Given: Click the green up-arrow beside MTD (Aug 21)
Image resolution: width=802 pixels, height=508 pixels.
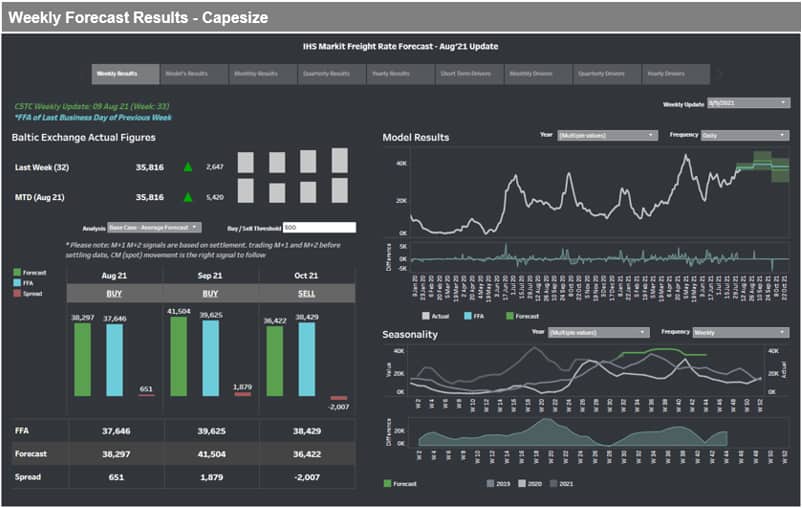Looking at the screenshot, I should coord(187,197).
